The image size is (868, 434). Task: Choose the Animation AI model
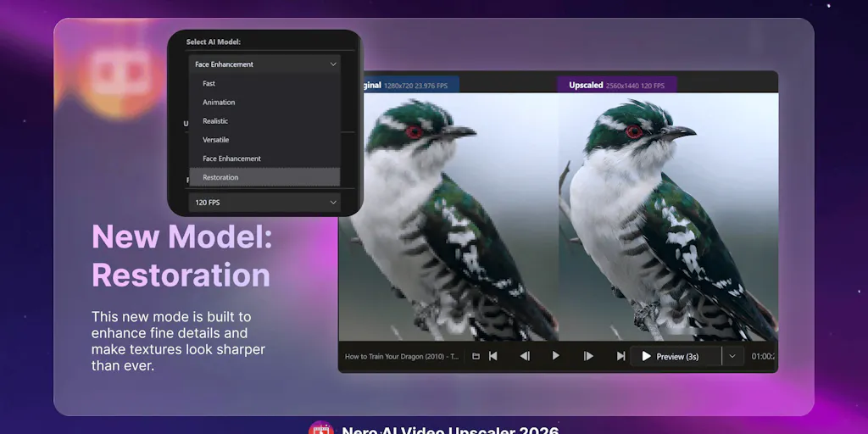coord(264,103)
